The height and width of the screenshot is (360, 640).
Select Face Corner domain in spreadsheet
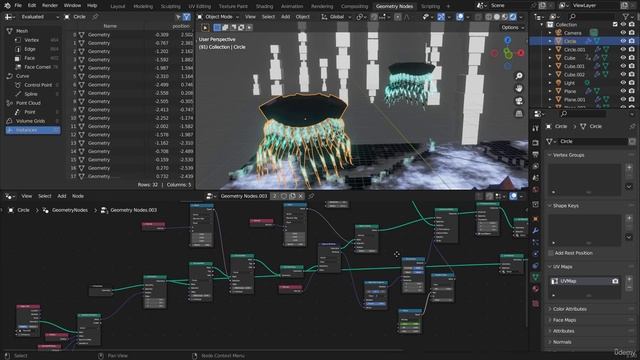tap(37, 67)
